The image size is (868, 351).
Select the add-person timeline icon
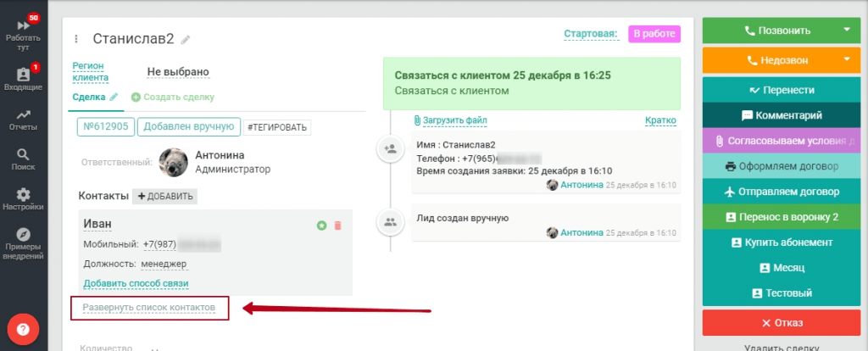click(390, 149)
